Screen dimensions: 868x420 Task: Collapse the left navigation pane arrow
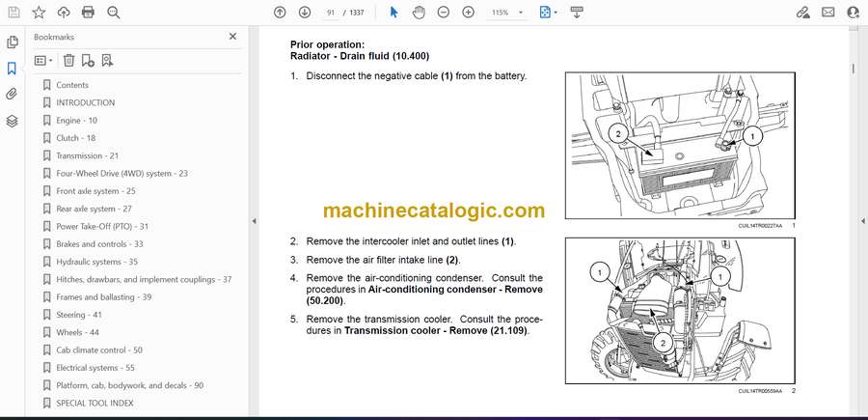tap(254, 221)
